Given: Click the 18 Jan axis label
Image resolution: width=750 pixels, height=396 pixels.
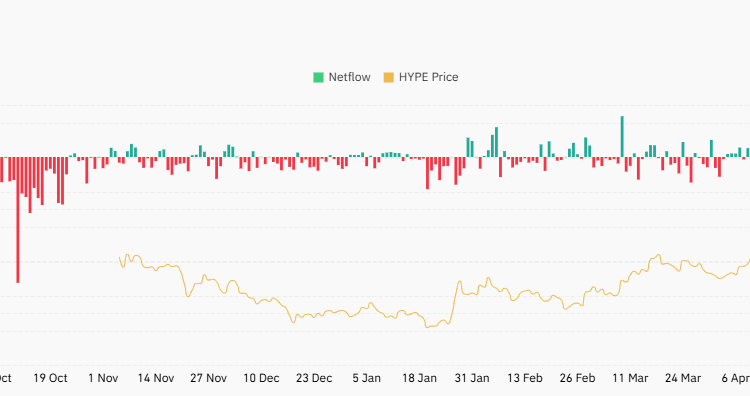Looking at the screenshot, I should point(419,378).
